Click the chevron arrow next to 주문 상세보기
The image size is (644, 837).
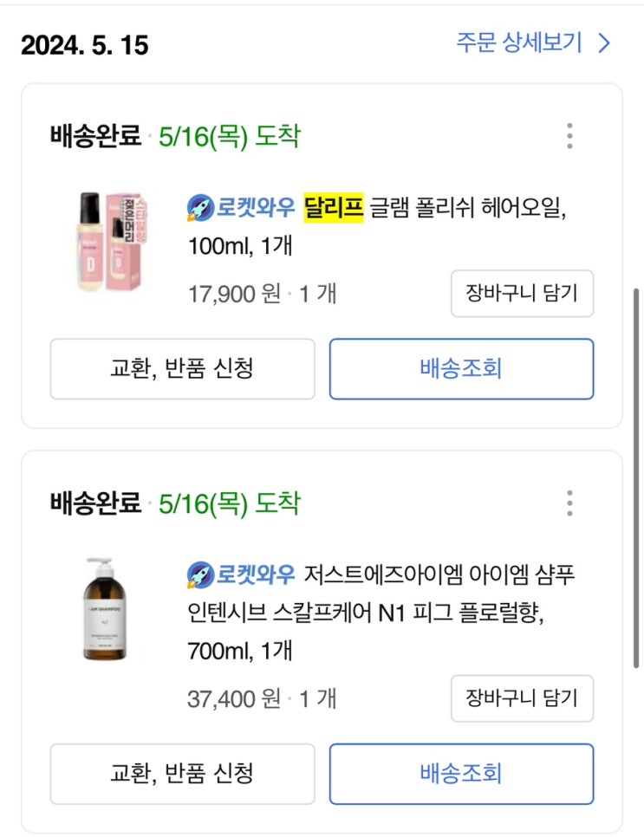605,43
